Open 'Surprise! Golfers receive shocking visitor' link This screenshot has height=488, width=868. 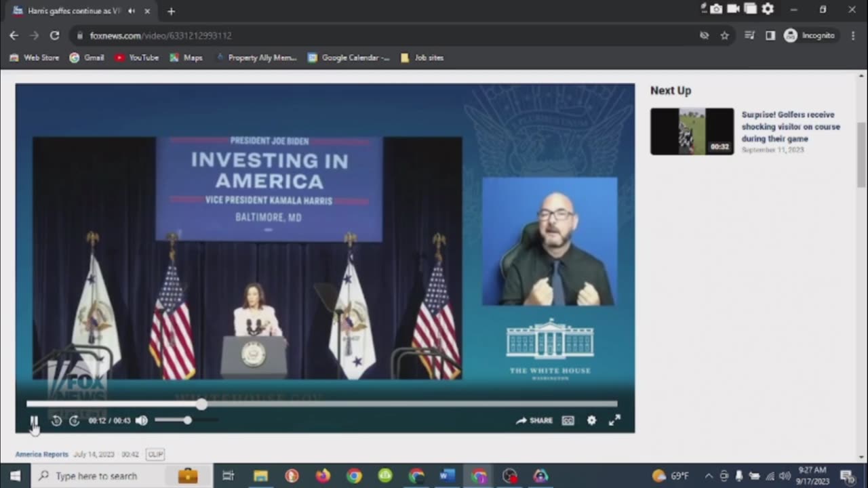click(x=791, y=127)
